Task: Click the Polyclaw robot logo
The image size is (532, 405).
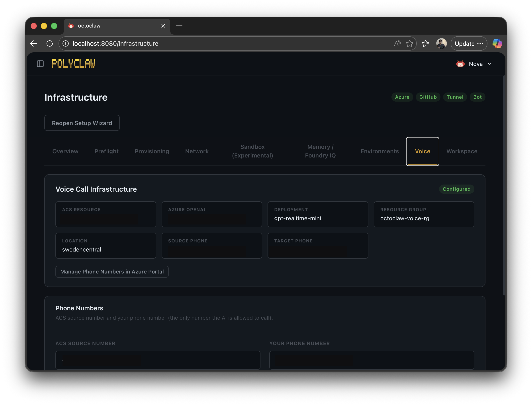Action: pos(74,63)
